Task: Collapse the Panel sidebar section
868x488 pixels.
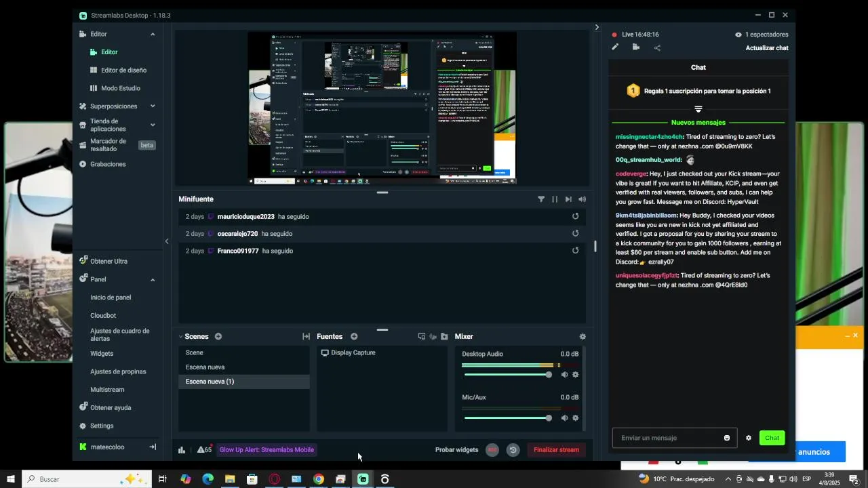Action: (153, 279)
